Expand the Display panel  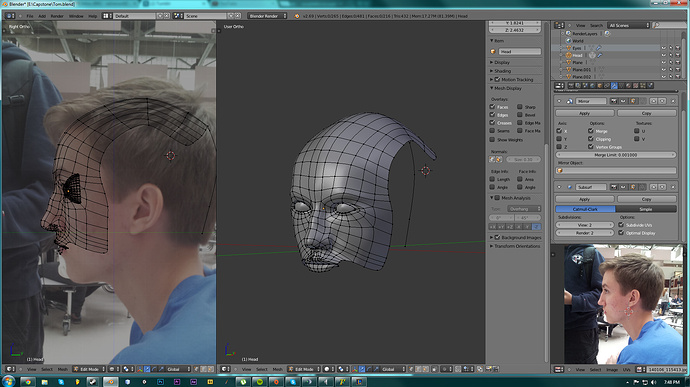click(x=501, y=63)
